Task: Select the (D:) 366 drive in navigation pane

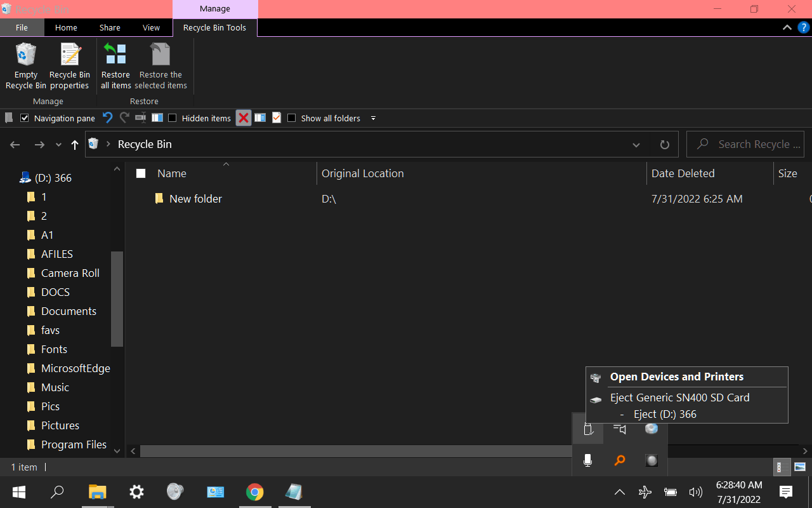Action: pos(53,178)
